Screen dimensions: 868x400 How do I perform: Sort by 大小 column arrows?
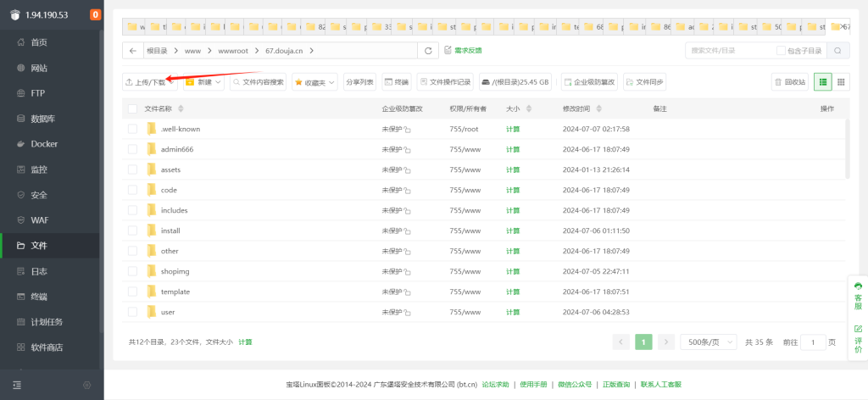point(529,109)
